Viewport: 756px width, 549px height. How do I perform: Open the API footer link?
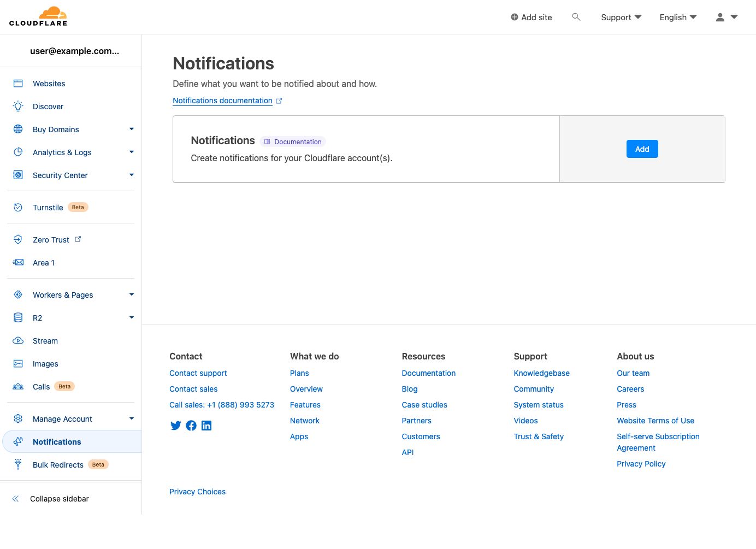click(407, 452)
